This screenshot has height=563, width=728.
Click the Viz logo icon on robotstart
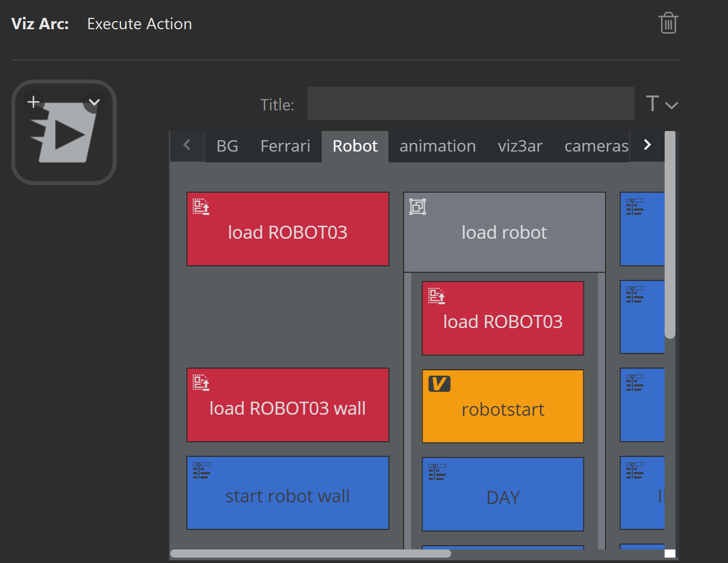point(439,384)
